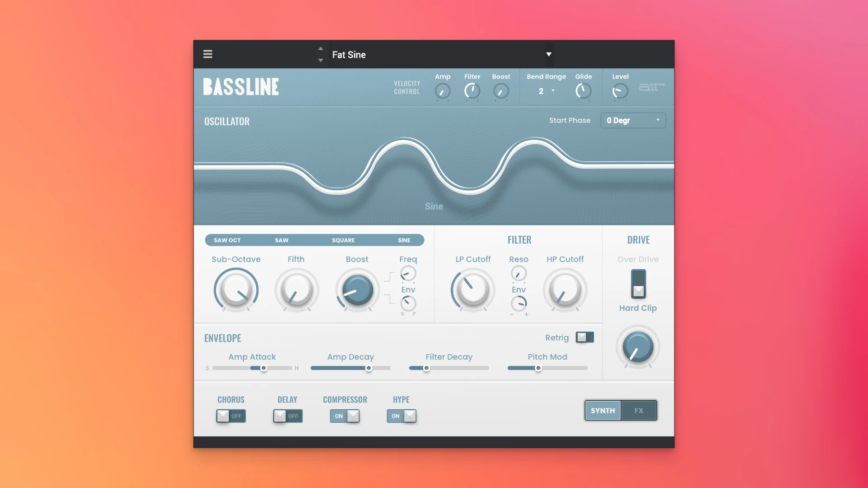The height and width of the screenshot is (488, 868).
Task: Turn the Filter velocity control knob
Action: [472, 90]
